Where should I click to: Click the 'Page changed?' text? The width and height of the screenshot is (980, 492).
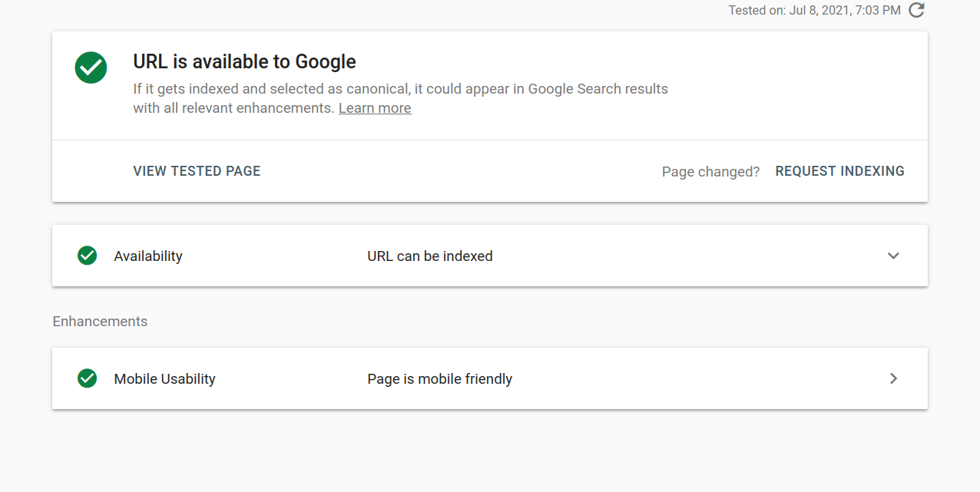pos(710,172)
